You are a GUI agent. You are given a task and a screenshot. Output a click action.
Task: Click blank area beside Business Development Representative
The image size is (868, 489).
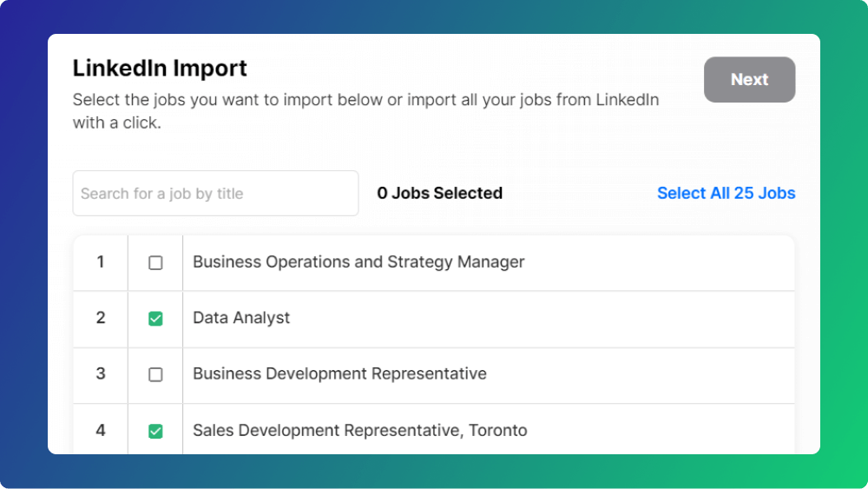pyautogui.click(x=640, y=374)
